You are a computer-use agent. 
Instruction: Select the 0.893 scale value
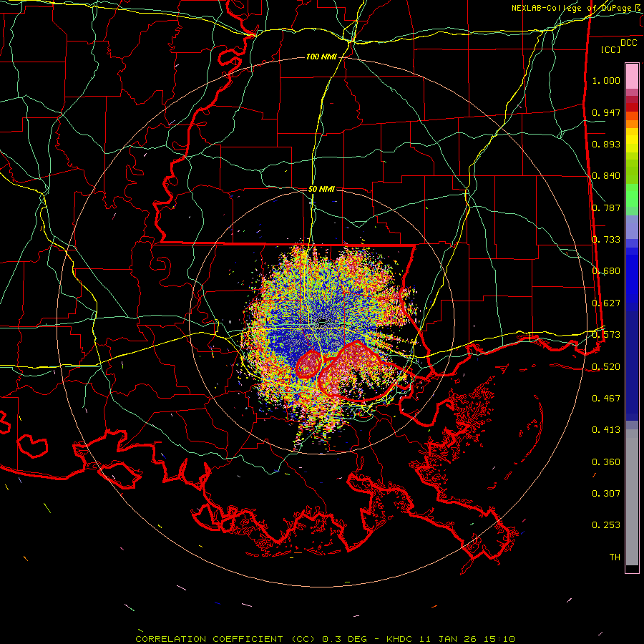click(606, 144)
